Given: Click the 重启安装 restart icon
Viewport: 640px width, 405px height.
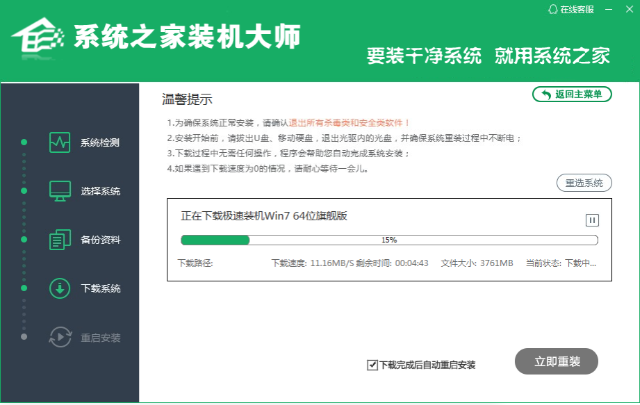Looking at the screenshot, I should point(60,337).
